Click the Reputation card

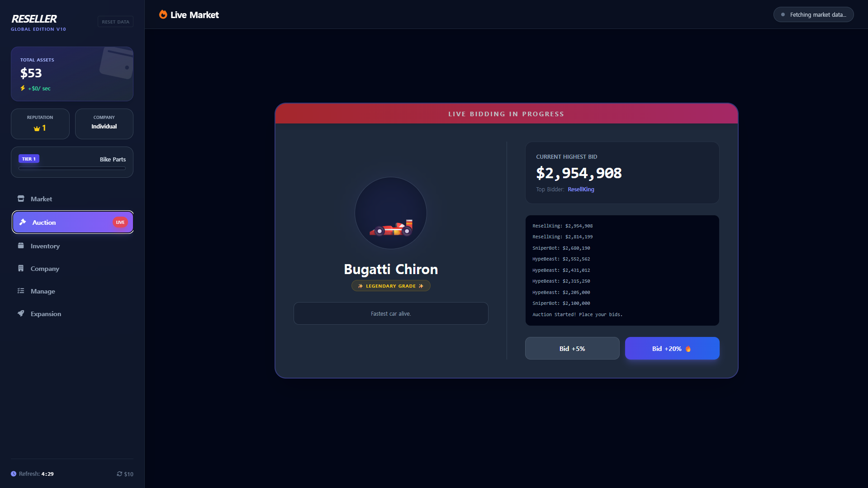pyautogui.click(x=40, y=124)
